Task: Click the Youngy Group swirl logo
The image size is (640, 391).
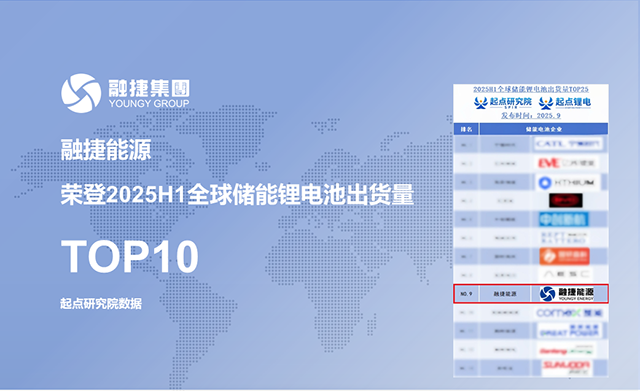Action: [81, 93]
